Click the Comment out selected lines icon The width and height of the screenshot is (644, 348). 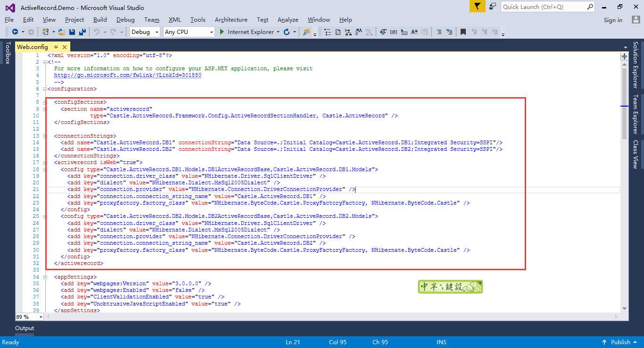(x=438, y=32)
